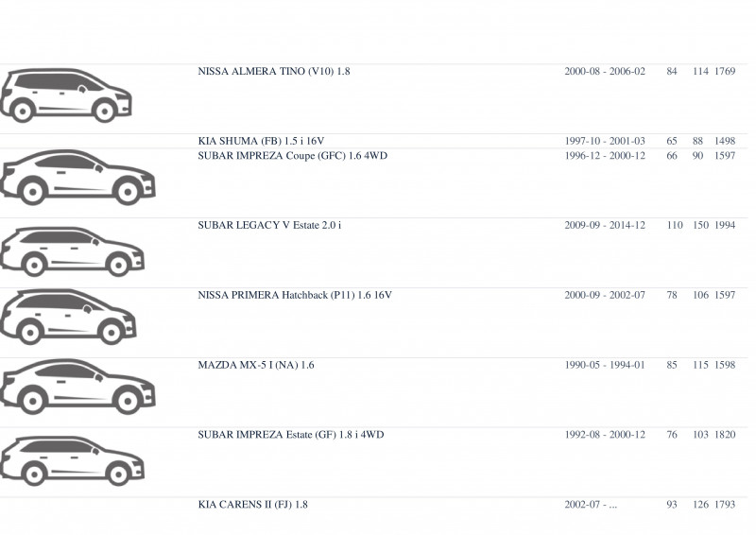Click the 2002-07 - ... date for KIA CARENS

click(591, 505)
